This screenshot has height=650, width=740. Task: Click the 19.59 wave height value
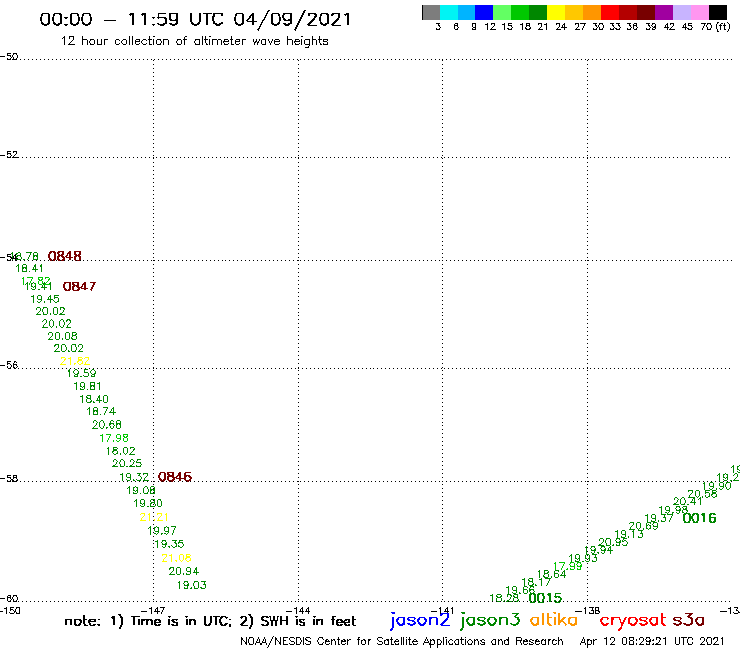click(81, 373)
